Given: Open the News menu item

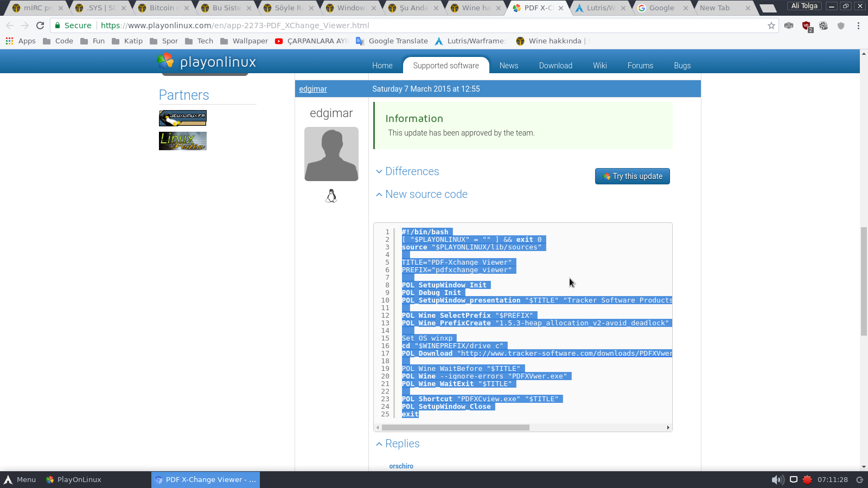Looking at the screenshot, I should (x=509, y=66).
